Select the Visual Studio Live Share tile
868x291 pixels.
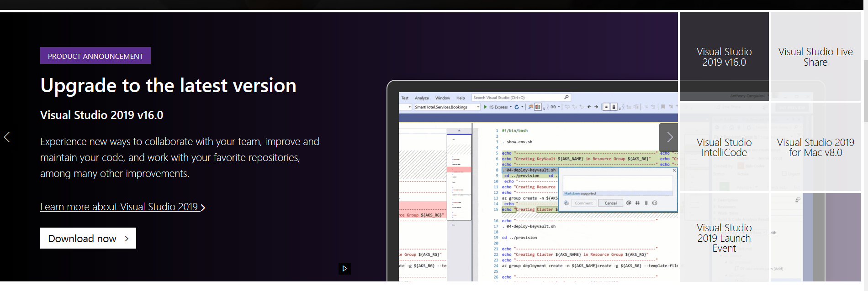tap(815, 57)
